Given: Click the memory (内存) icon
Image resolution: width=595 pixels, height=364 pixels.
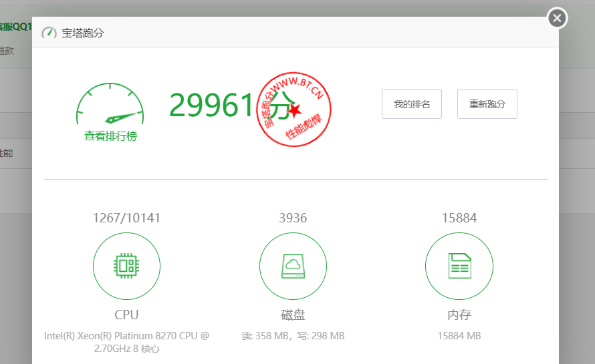Looking at the screenshot, I should [x=459, y=266].
